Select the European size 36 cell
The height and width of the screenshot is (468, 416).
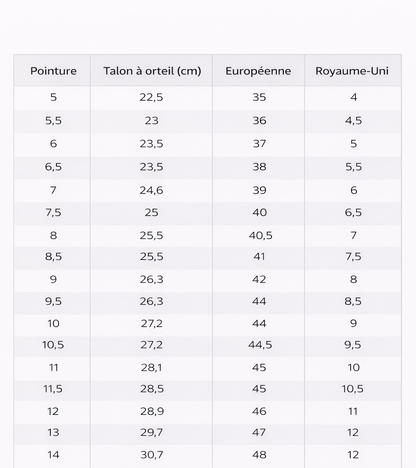click(x=259, y=120)
